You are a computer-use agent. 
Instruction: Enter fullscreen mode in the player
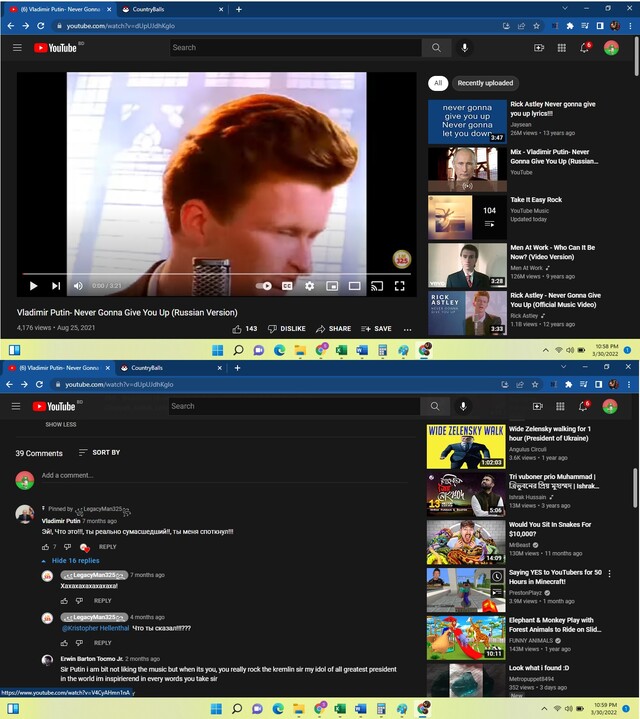pyautogui.click(x=399, y=286)
